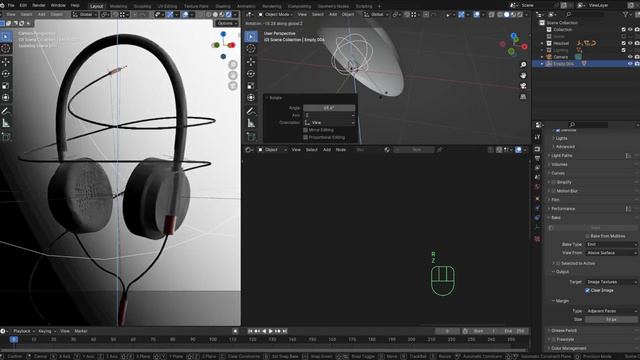Select the Rotate tool in right viewport toolbar
Viewport: 640px width, 360px height.
[251, 74]
